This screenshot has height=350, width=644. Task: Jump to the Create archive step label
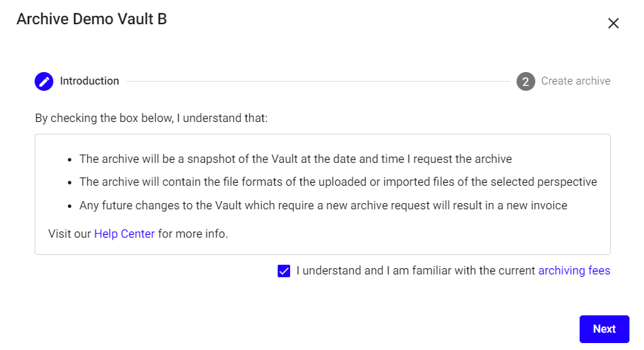pos(575,81)
